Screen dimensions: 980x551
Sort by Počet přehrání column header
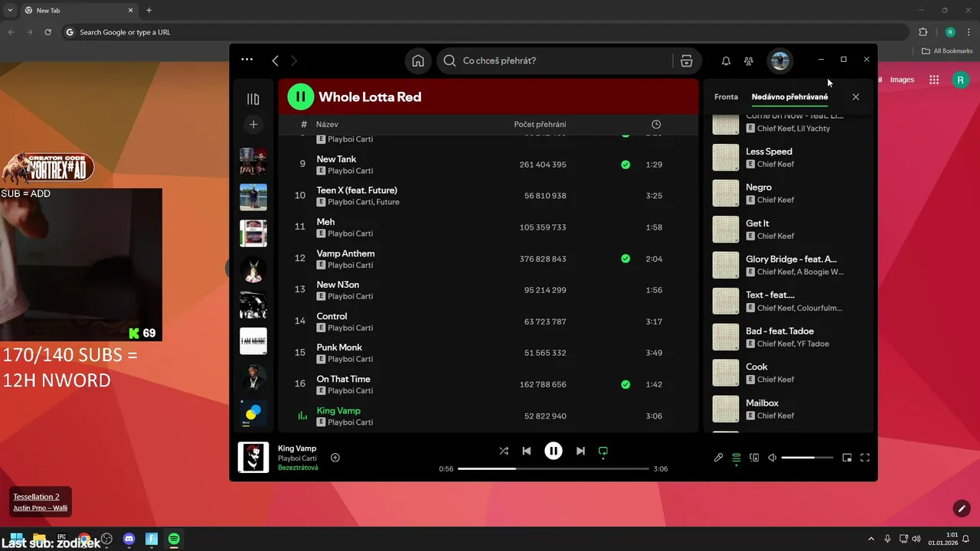pos(541,124)
